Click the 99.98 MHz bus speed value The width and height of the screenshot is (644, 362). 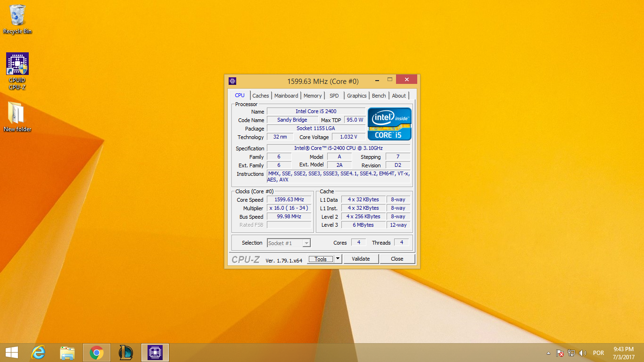point(289,216)
